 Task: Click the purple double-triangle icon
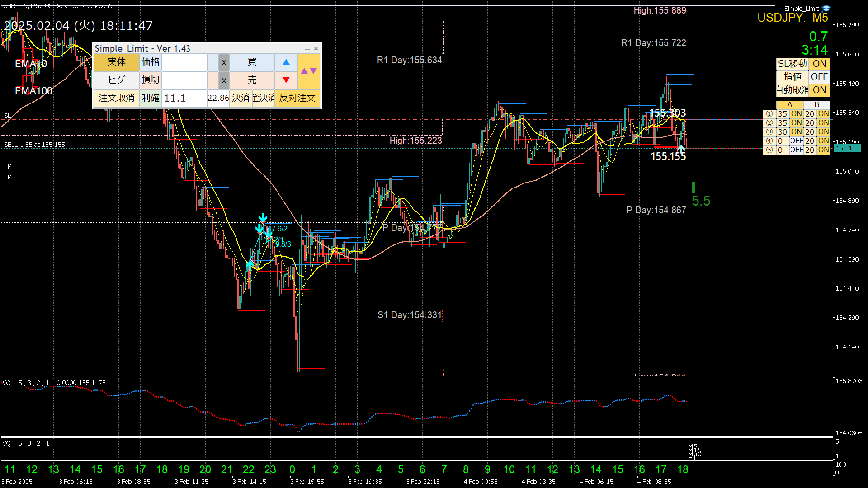pyautogui.click(x=309, y=71)
